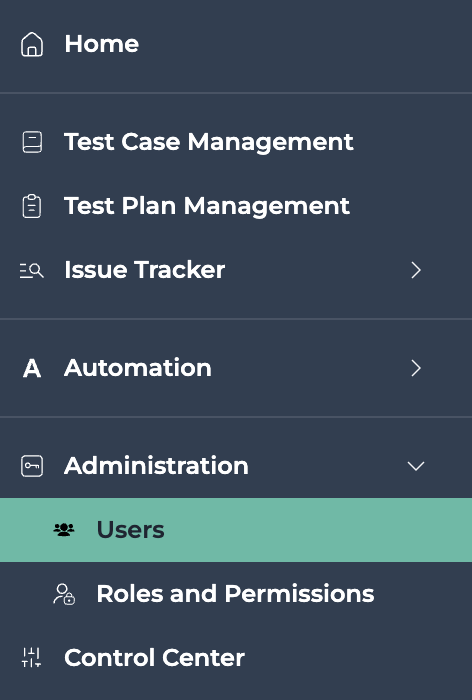Expand the Automation section arrow

coord(416,368)
